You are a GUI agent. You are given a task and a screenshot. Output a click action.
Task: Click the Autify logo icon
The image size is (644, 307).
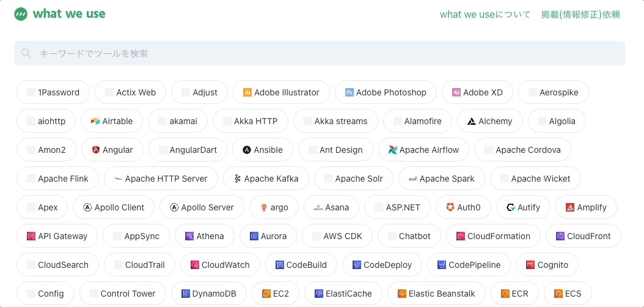(511, 207)
